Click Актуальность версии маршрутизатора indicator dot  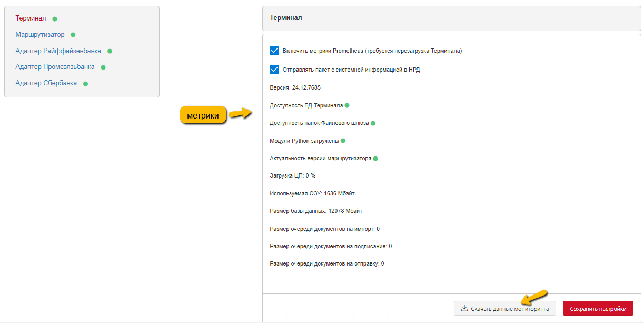pyautogui.click(x=375, y=159)
